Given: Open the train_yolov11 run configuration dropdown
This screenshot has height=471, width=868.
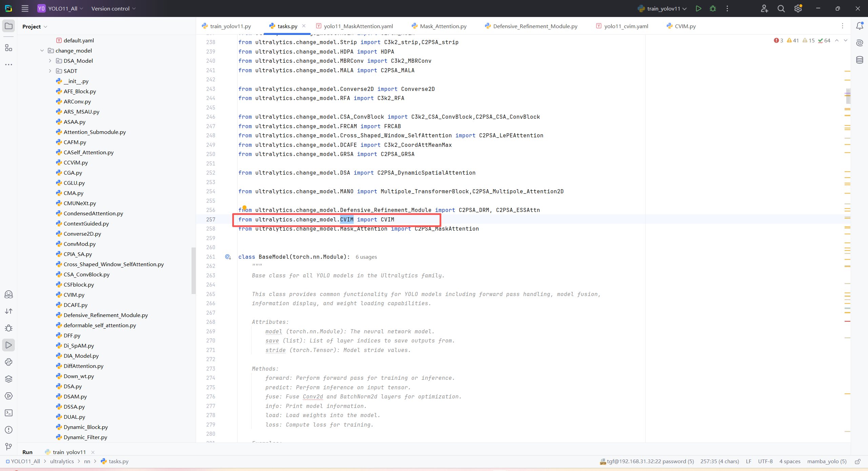Looking at the screenshot, I should (663, 8).
